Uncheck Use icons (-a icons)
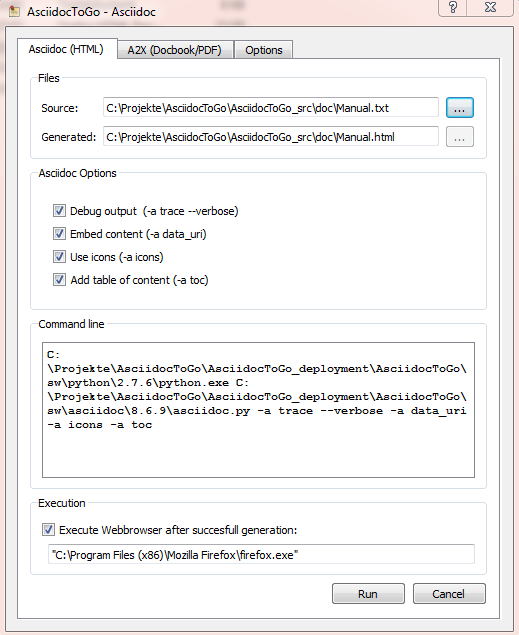The height and width of the screenshot is (635, 519). click(59, 257)
